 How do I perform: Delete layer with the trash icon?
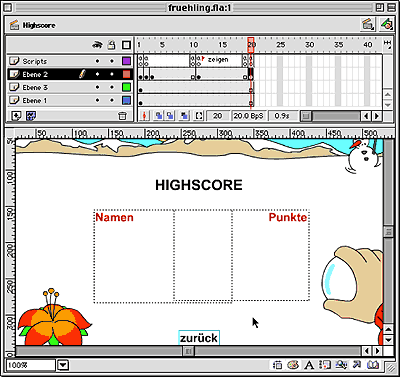pos(122,116)
